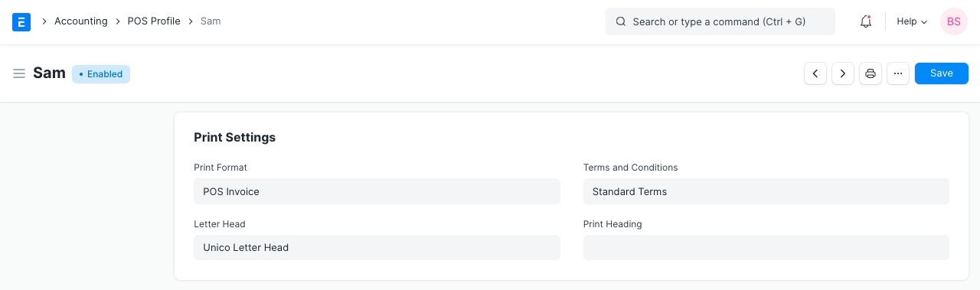Screen dimensions: 980x290
Task: Open the notifications bell
Action: [866, 21]
